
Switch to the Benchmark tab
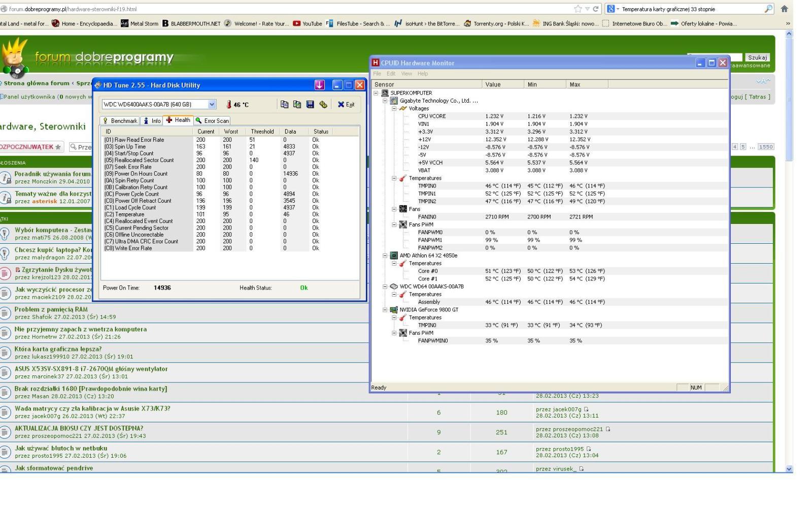pyautogui.click(x=120, y=121)
